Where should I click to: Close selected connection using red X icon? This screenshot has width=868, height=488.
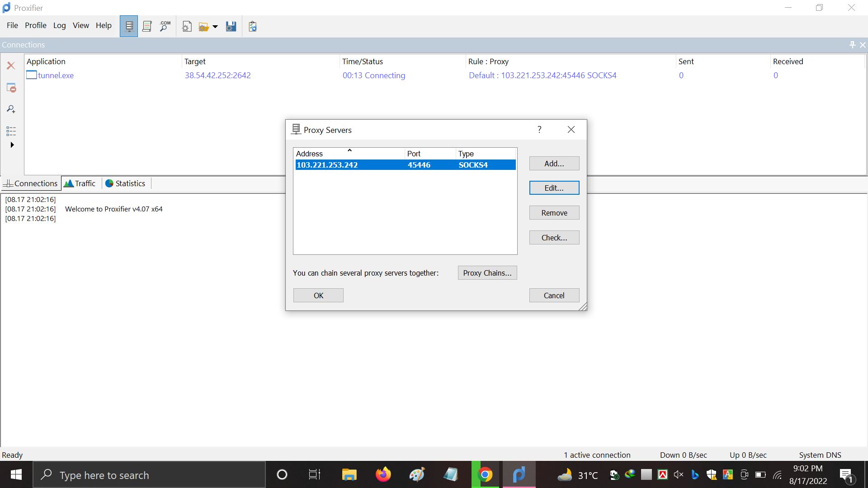click(x=11, y=66)
